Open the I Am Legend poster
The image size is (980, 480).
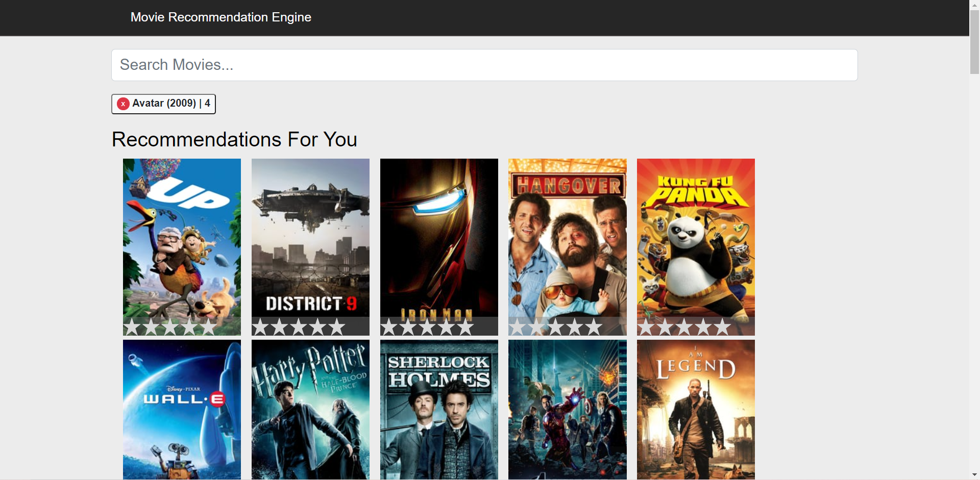pos(696,410)
